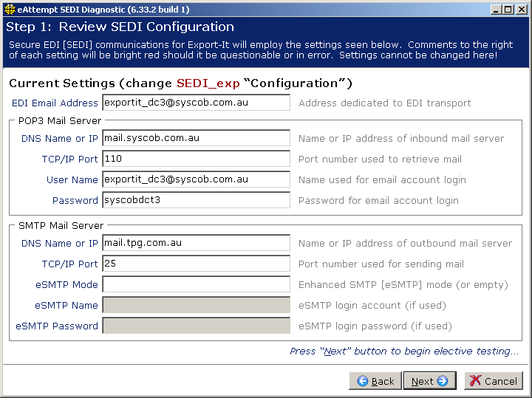Click the disabled eSMTP Password field
This screenshot has height=398, width=532.
[196, 326]
